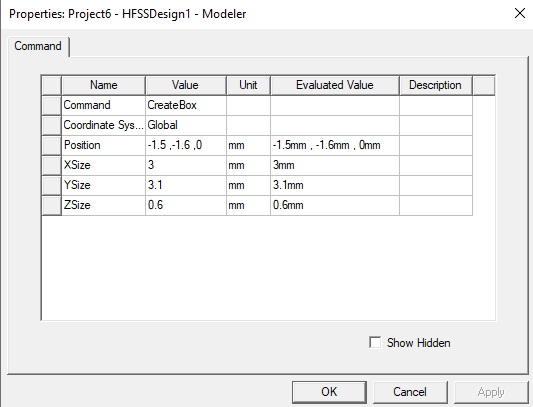Image resolution: width=533 pixels, height=407 pixels.
Task: Edit the ZSize value 0.6
Action: coord(186,205)
